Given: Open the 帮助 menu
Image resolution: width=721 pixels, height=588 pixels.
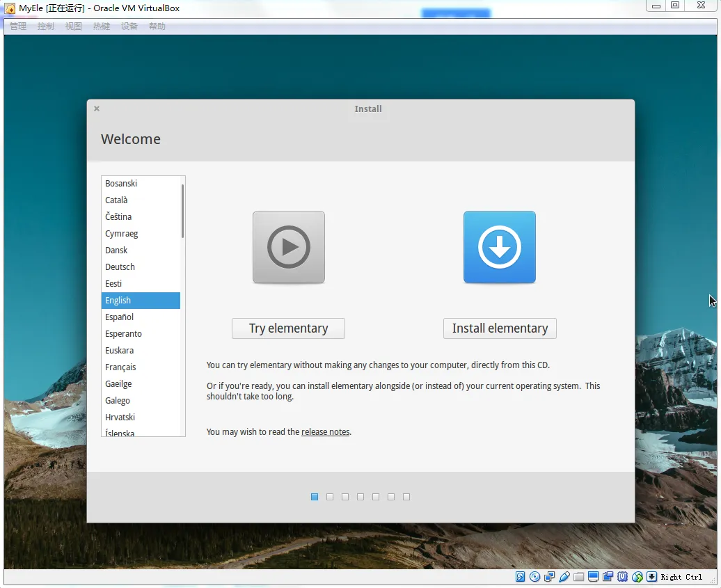Looking at the screenshot, I should click(x=157, y=26).
